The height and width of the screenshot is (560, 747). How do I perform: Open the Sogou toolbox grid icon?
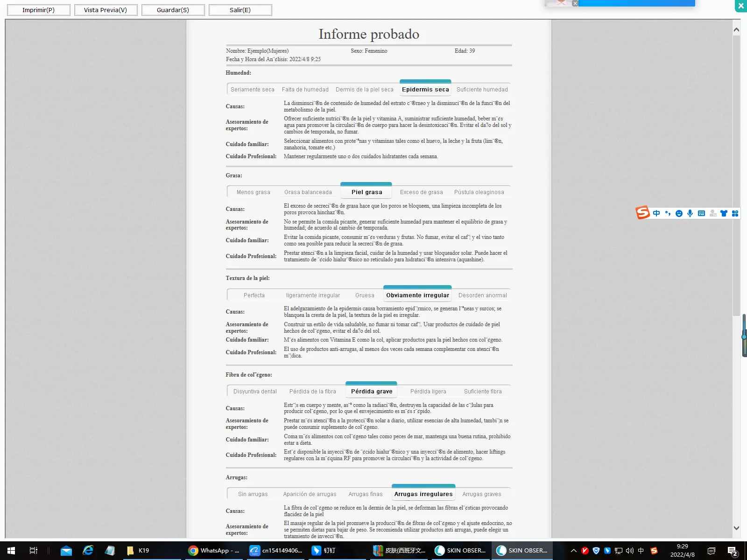735,213
